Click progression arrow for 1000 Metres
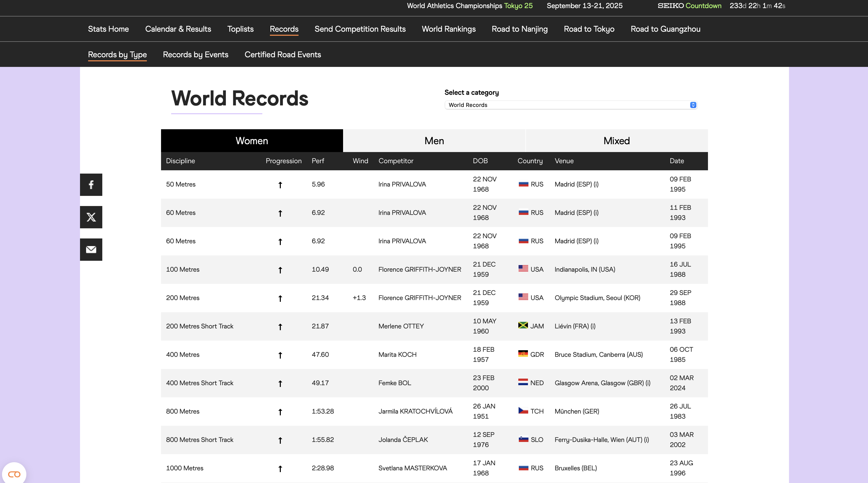Image resolution: width=868 pixels, height=483 pixels. (280, 469)
